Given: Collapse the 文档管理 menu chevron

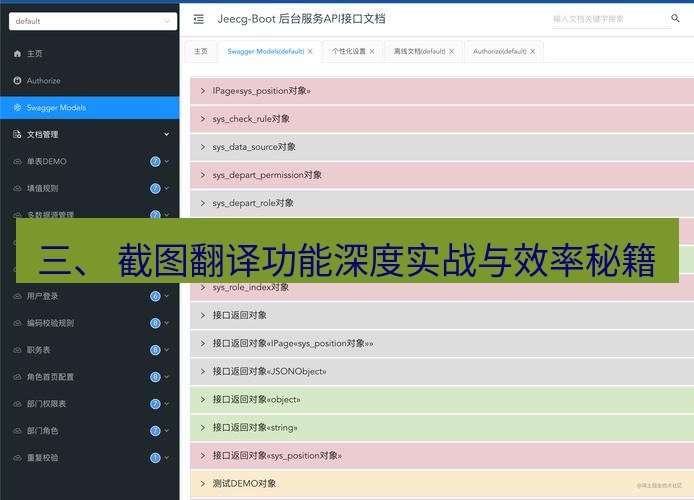Looking at the screenshot, I should coord(166,134).
